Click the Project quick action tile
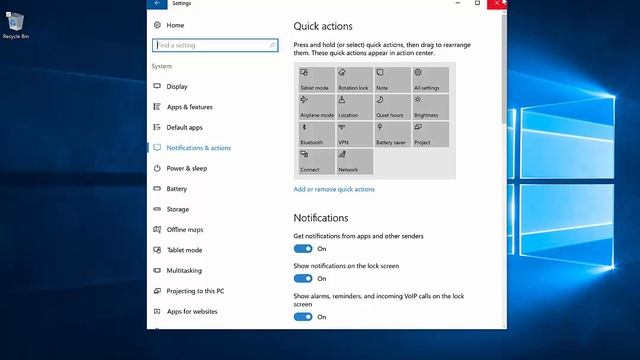Image resolution: width=640 pixels, height=360 pixels. [x=431, y=134]
